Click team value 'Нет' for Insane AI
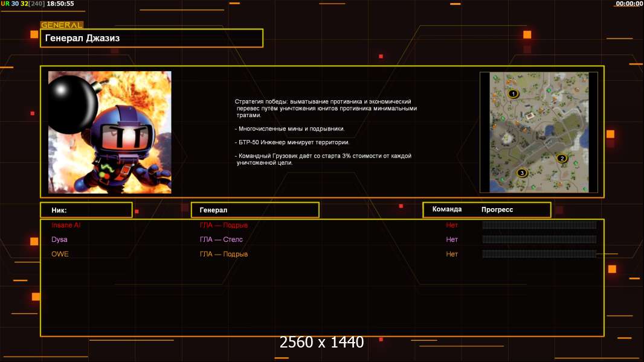The width and height of the screenshot is (644, 362). coord(452,225)
